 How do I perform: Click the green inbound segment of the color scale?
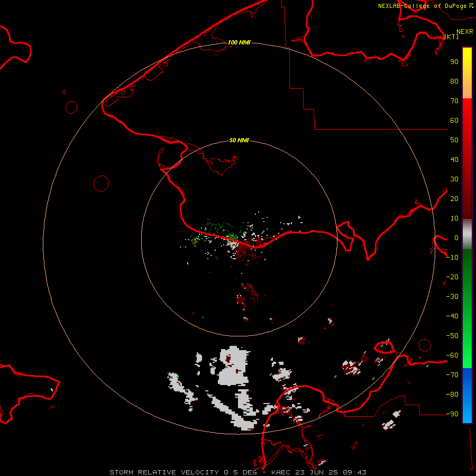point(467,309)
